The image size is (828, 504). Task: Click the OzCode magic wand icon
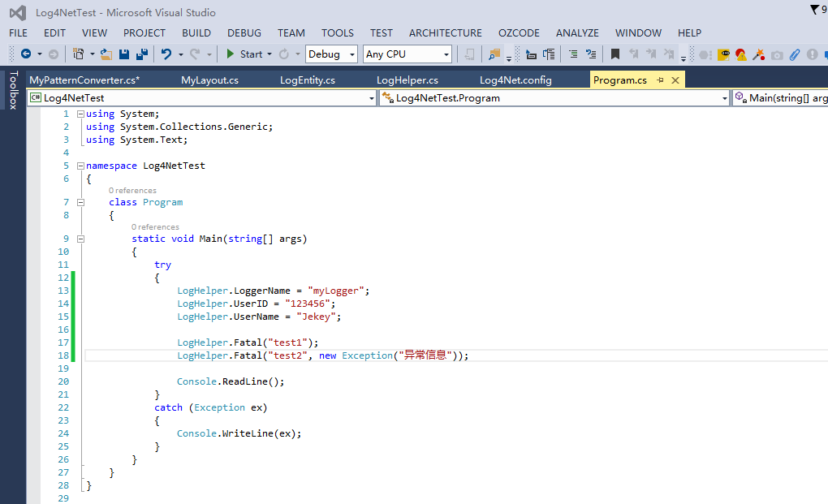click(759, 54)
